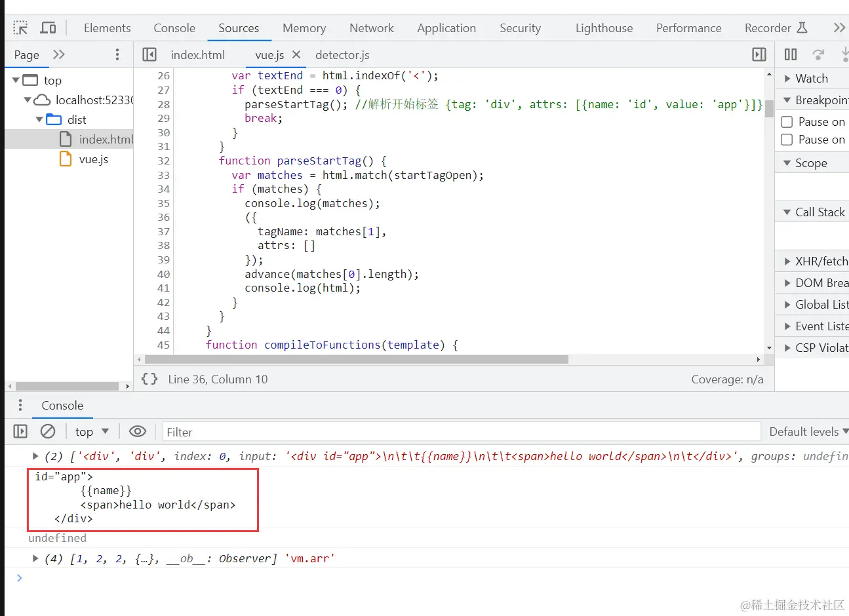849x616 pixels.
Task: Collapse the Breakpoints section
Action: click(x=787, y=100)
